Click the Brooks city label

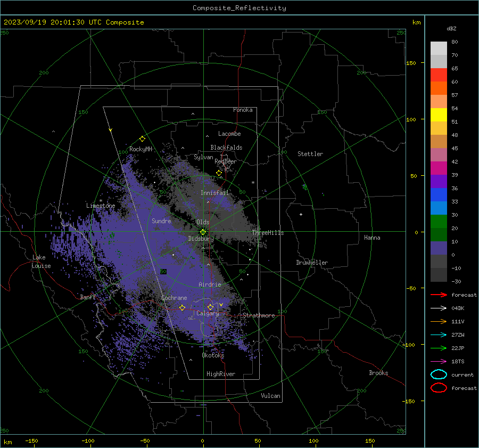coord(378,373)
